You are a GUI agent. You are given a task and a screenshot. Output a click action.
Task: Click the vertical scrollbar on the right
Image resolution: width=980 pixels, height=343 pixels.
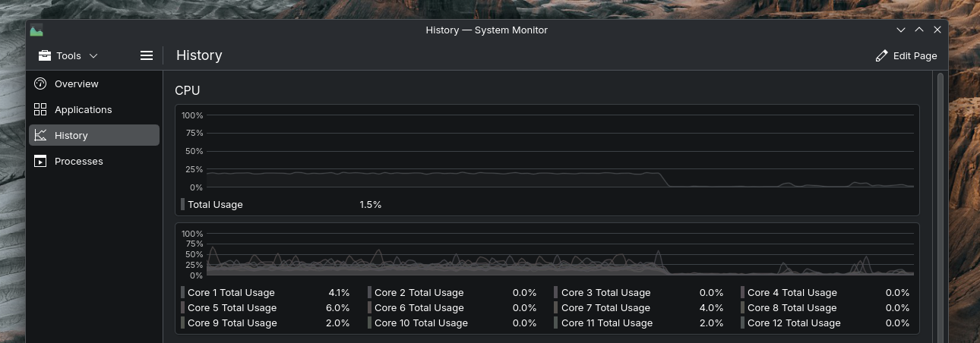coord(940,205)
